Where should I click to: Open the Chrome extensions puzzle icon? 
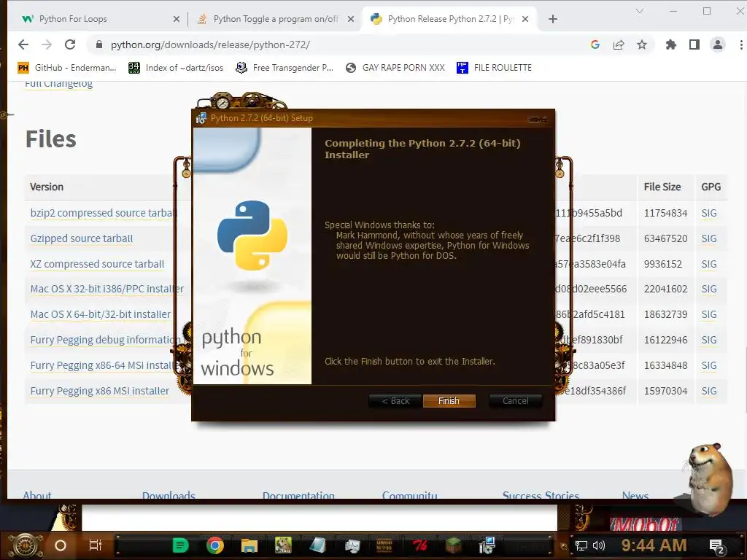tap(671, 44)
